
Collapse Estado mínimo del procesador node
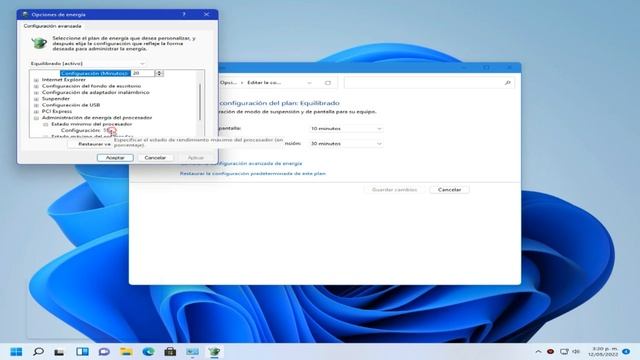[46, 124]
